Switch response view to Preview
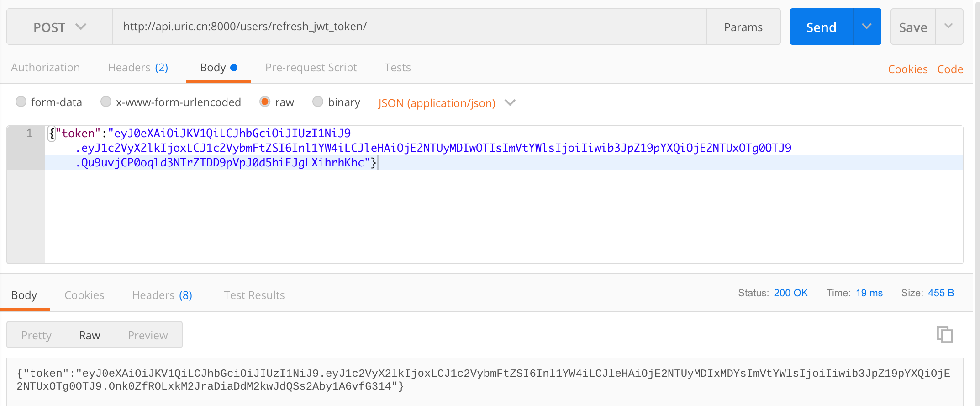980x406 pixels. [148, 335]
